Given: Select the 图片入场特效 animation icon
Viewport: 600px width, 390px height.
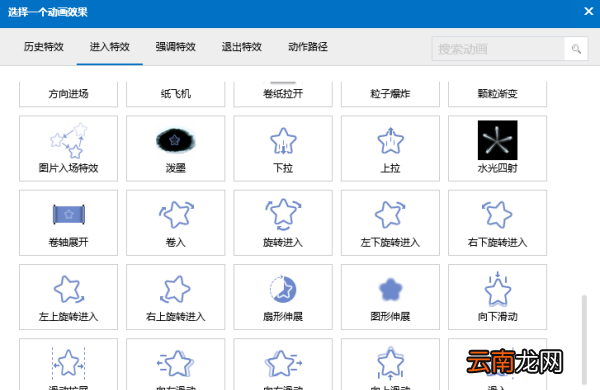Looking at the screenshot, I should tap(68, 148).
